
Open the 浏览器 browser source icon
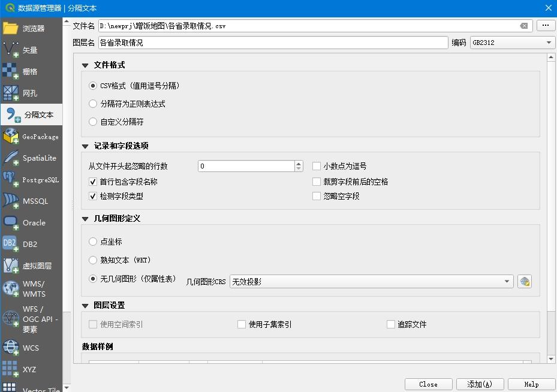pyautogui.click(x=11, y=28)
